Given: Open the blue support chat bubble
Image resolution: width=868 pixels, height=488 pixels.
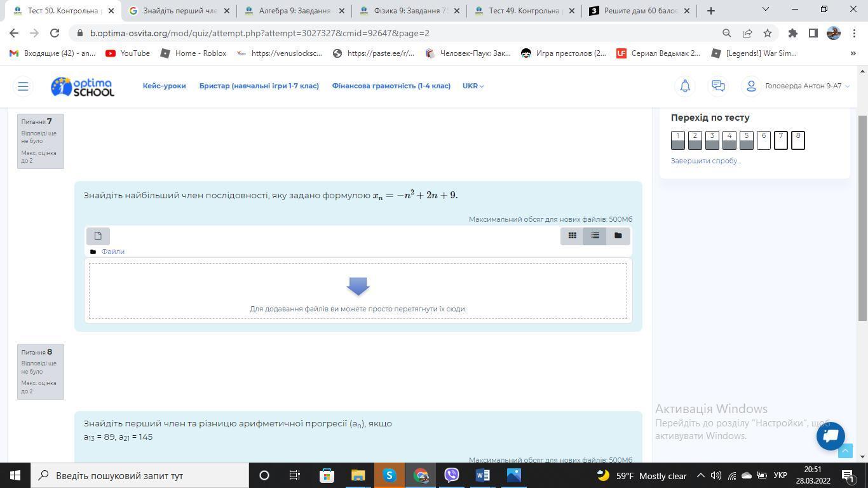Looking at the screenshot, I should [x=830, y=436].
